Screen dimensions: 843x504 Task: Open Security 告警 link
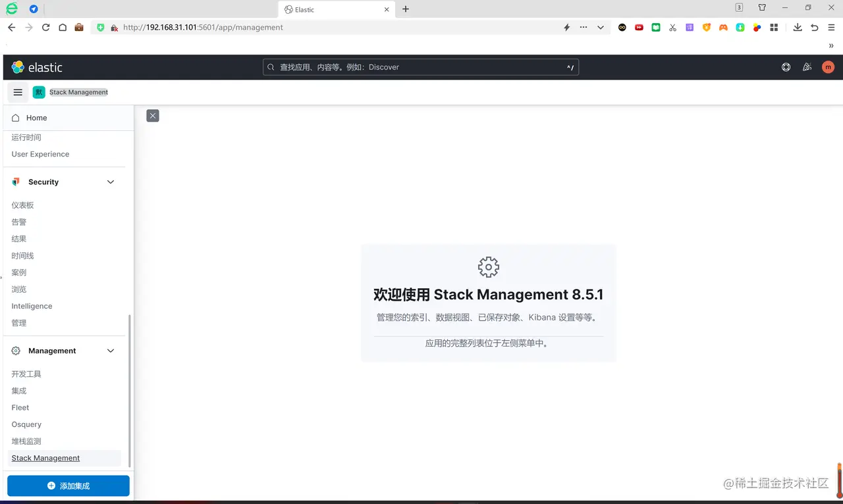coord(19,222)
